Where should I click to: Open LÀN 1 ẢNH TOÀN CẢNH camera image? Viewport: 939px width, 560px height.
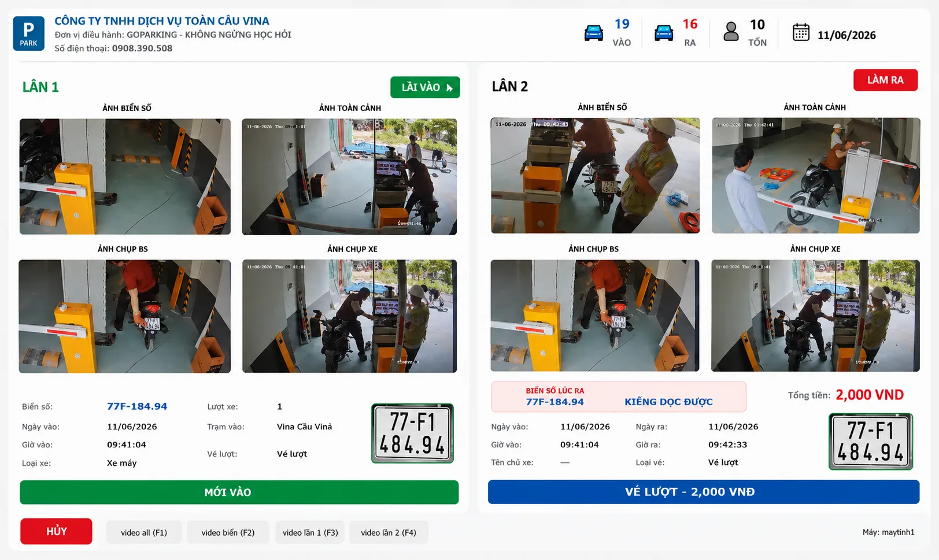click(x=349, y=176)
